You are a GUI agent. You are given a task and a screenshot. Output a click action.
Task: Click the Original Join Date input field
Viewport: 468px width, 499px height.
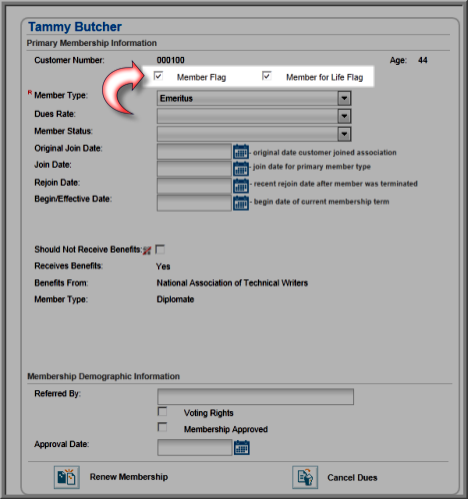click(194, 152)
